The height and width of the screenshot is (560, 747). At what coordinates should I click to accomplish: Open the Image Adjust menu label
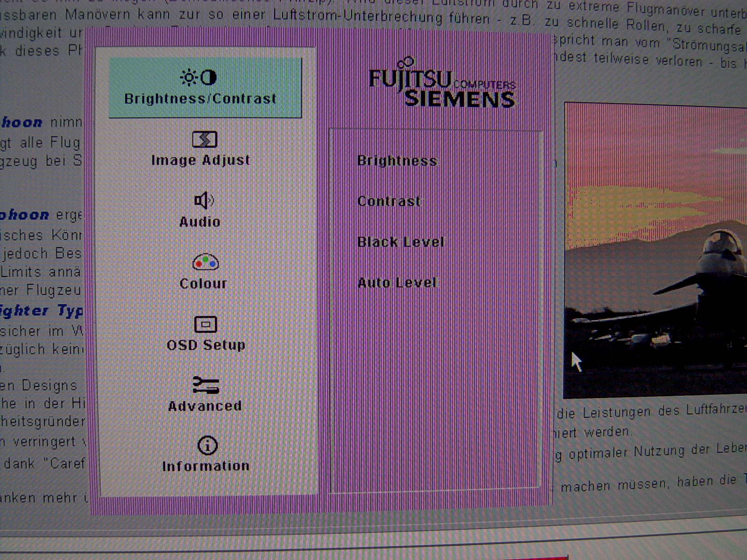click(200, 160)
